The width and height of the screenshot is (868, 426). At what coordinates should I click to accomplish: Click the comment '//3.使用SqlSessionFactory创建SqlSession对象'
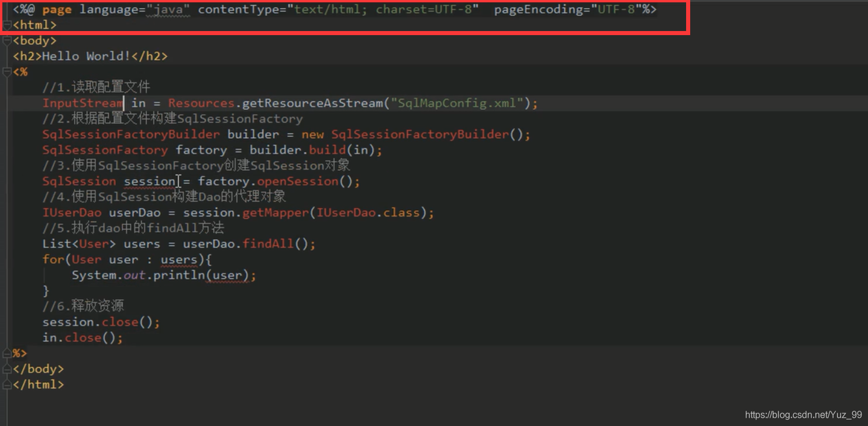196,166
